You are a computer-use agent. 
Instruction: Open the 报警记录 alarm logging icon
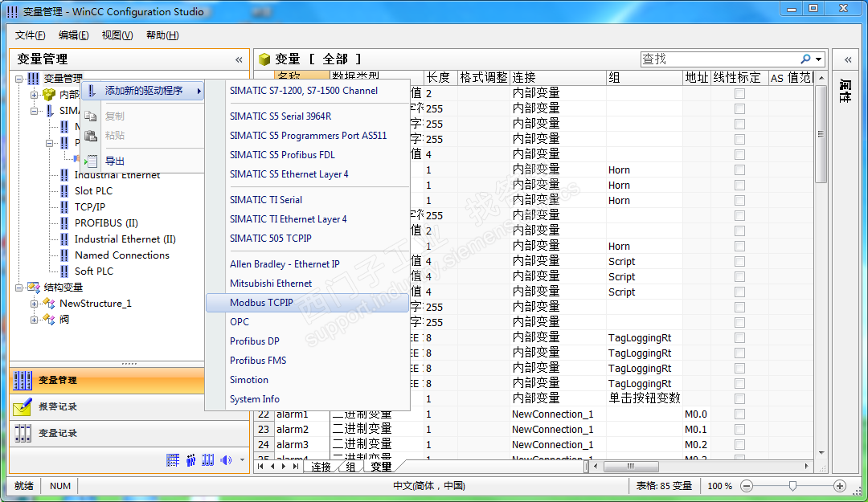(x=23, y=406)
